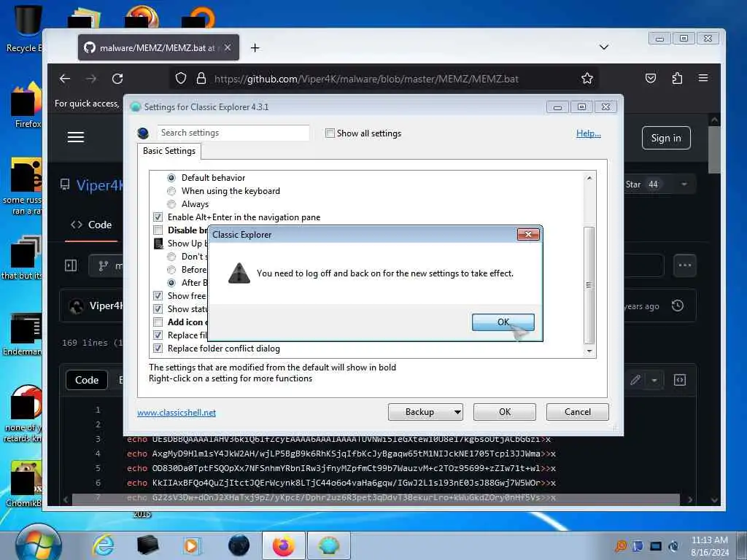Open Internet Explorer from the taskbar
747x560 pixels.
103,545
